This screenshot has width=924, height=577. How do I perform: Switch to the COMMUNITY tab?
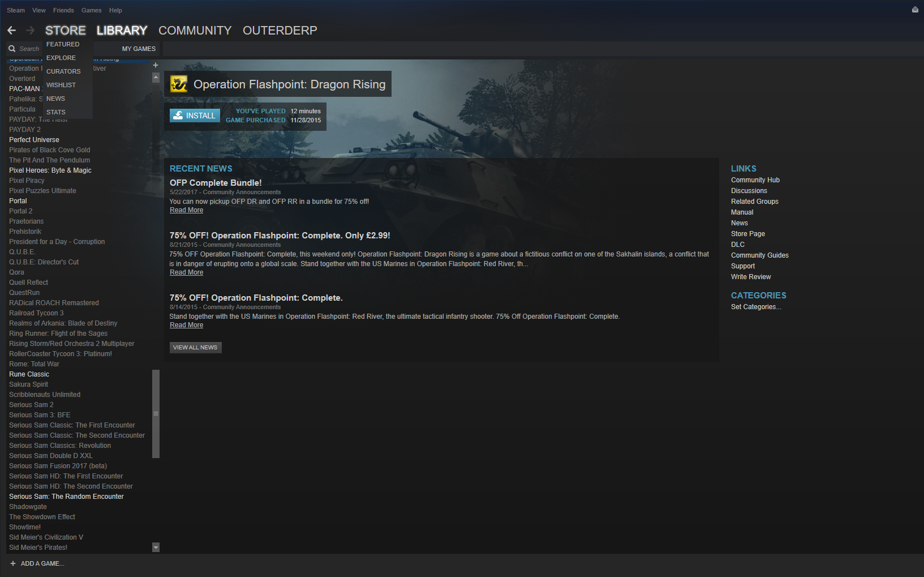coord(195,31)
